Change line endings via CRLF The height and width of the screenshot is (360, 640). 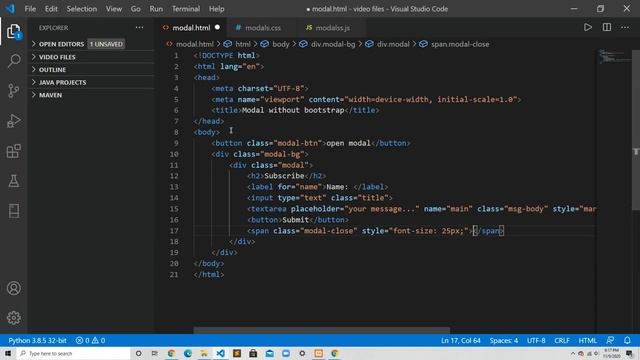562,340
